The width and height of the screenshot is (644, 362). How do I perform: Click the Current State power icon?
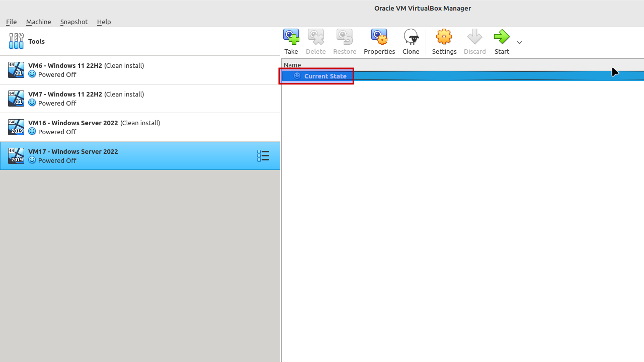297,76
